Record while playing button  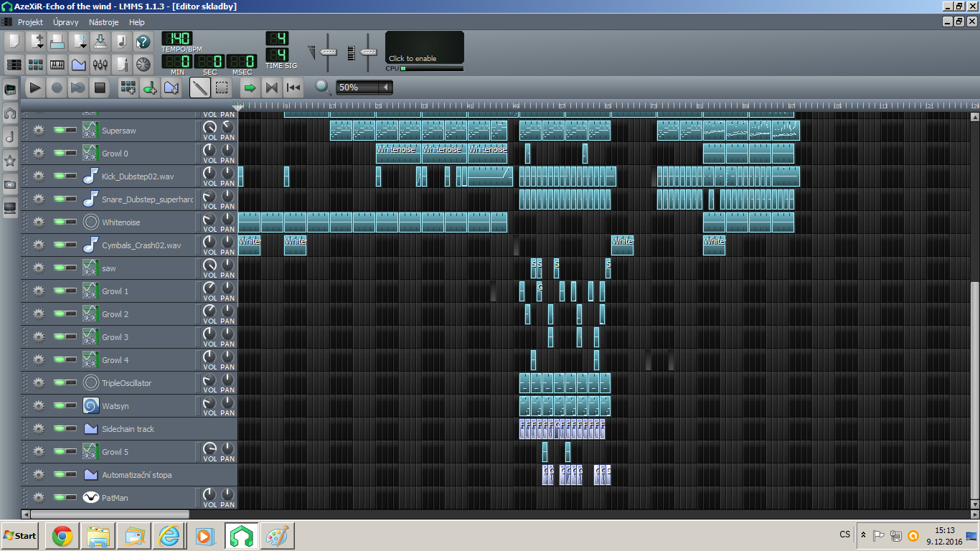pos(78,88)
